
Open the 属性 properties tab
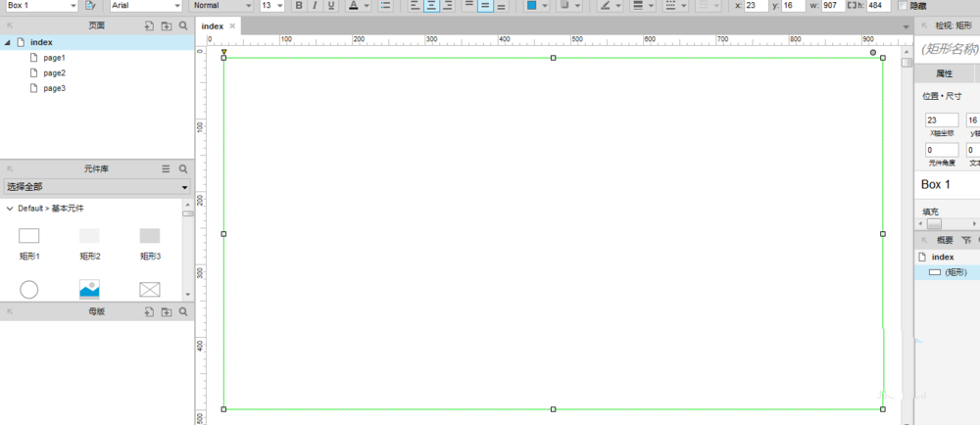click(944, 73)
